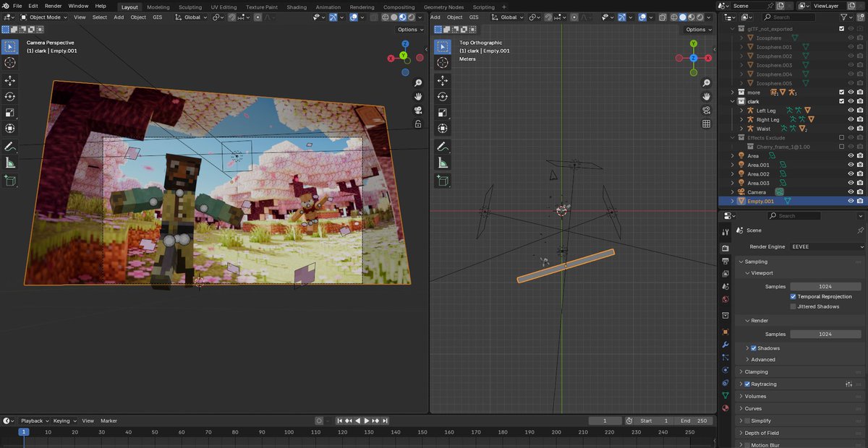The height and width of the screenshot is (448, 868).
Task: Click lock camera to view icon
Action: point(418,124)
